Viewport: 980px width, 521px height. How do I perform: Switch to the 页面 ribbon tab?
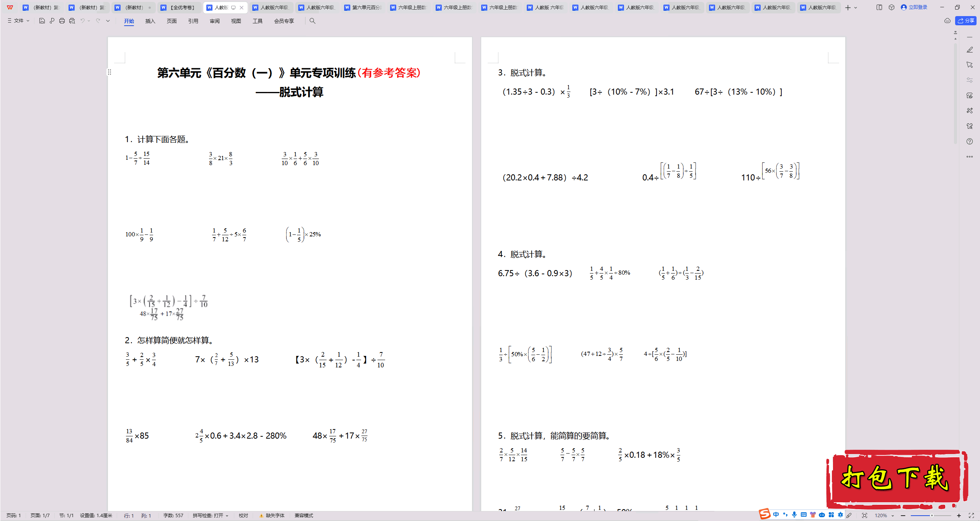pos(172,21)
